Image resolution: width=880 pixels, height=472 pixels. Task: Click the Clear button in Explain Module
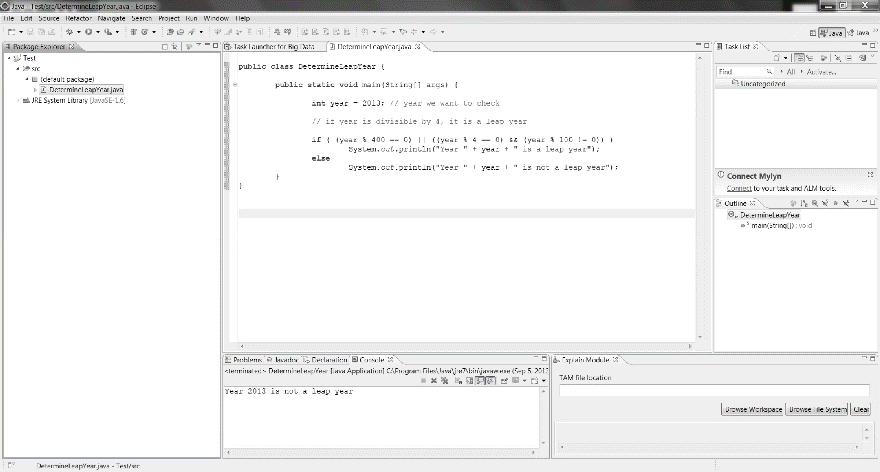click(861, 410)
